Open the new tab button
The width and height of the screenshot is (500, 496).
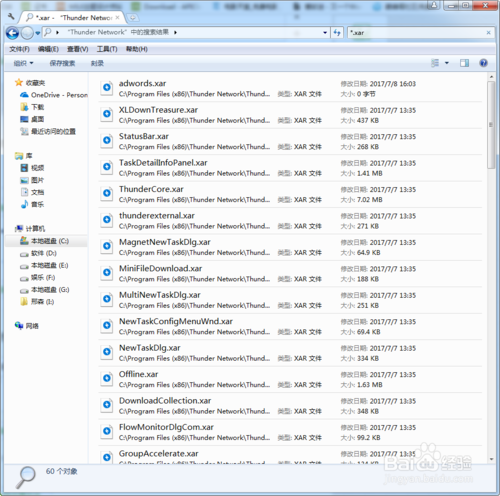(133, 18)
